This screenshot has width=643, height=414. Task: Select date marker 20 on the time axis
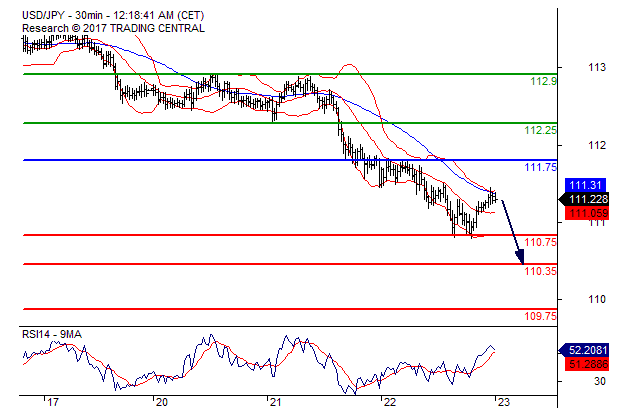(x=160, y=402)
